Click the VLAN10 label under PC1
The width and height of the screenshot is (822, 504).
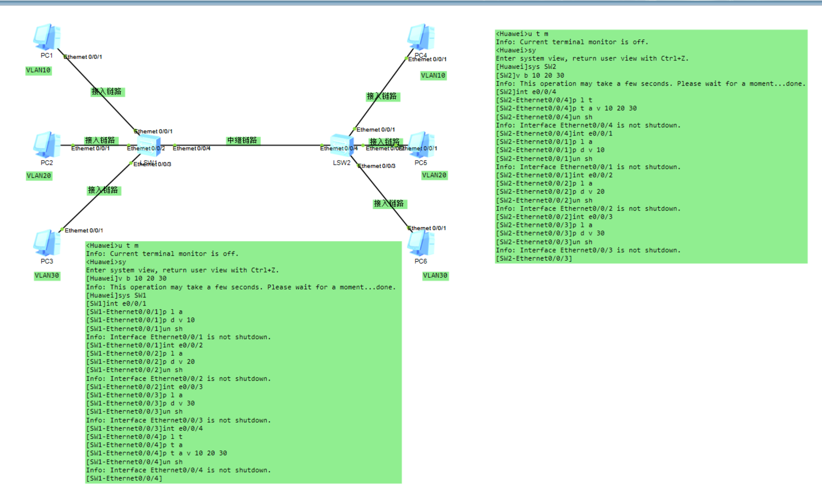tap(38, 70)
